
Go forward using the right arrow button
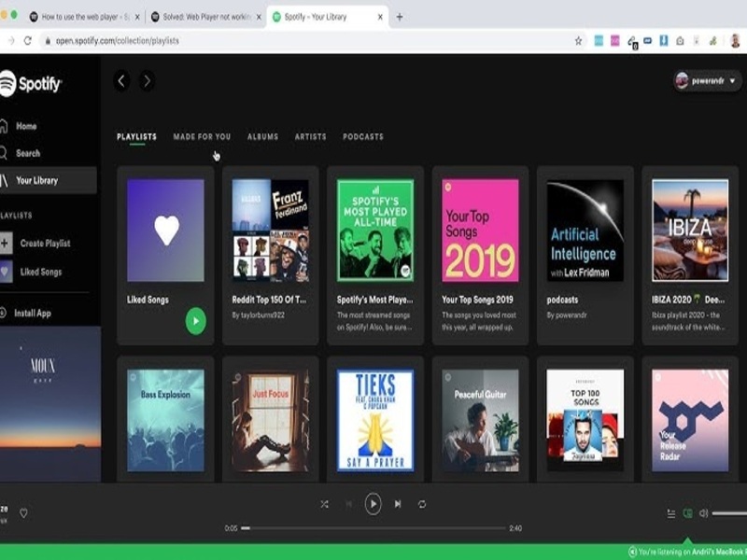147,81
